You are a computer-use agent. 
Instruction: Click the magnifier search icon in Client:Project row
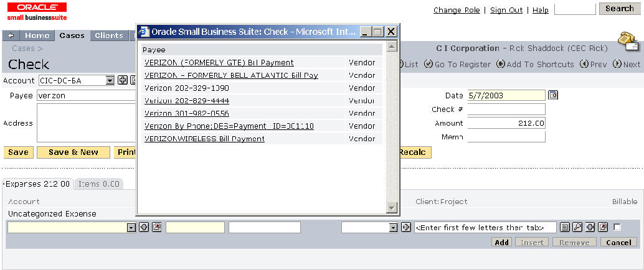tap(577, 227)
